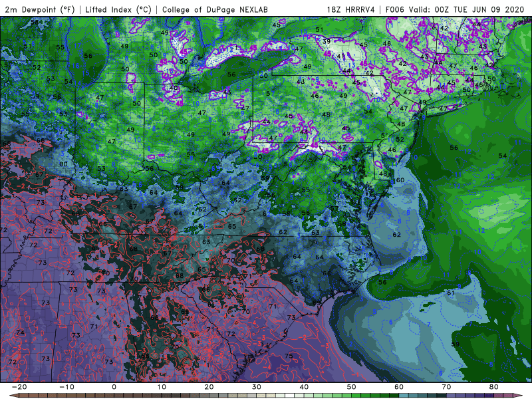Click the "Lifted Index (°C)" header label
532x399 pixels.
coord(118,9)
